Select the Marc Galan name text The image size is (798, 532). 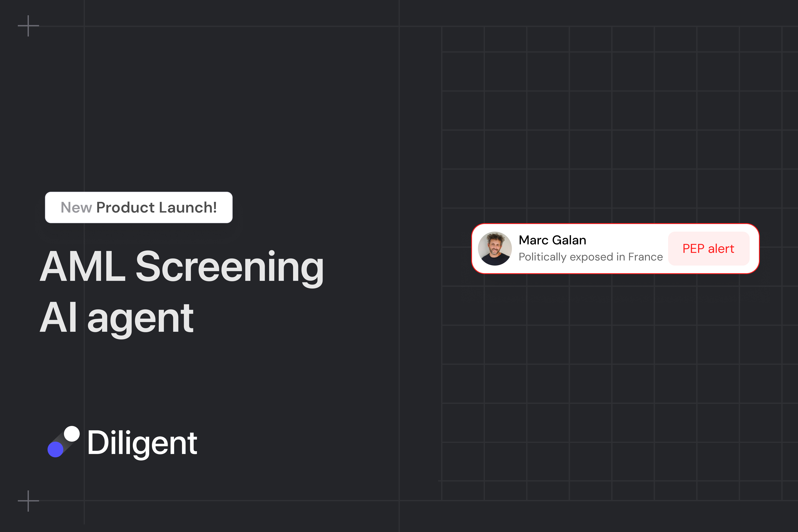(552, 240)
